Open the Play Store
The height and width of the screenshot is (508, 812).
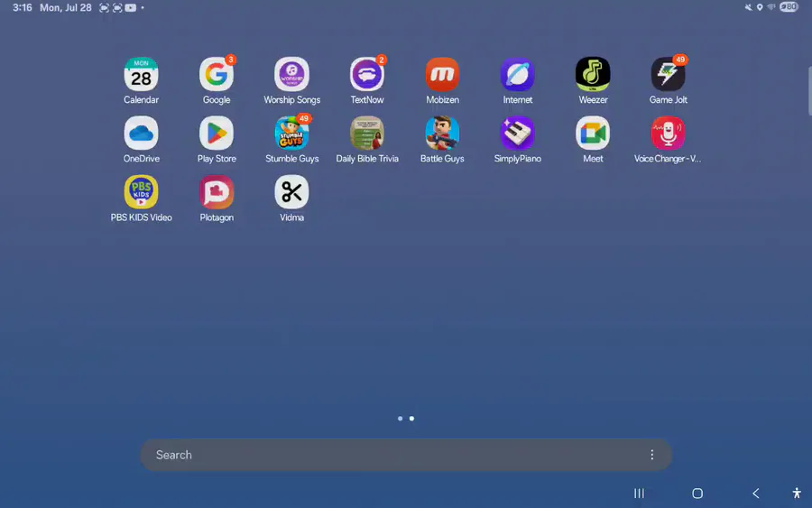217,133
